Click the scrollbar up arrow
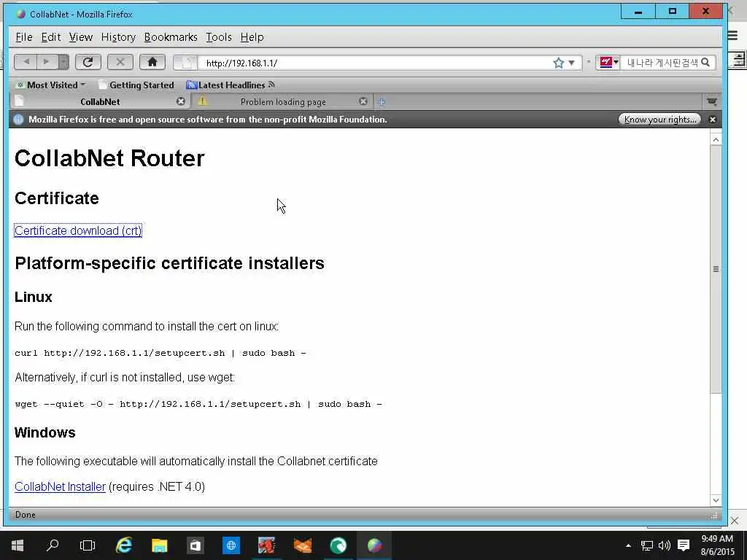 [x=716, y=139]
